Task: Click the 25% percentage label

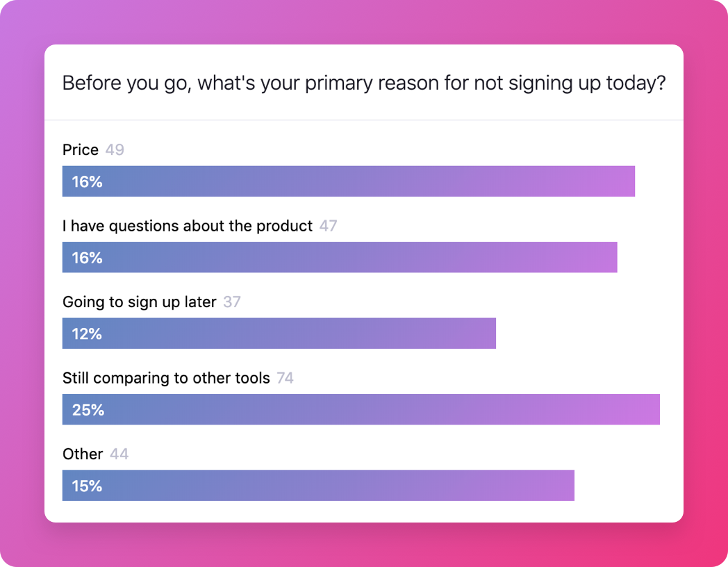Action: (x=88, y=410)
